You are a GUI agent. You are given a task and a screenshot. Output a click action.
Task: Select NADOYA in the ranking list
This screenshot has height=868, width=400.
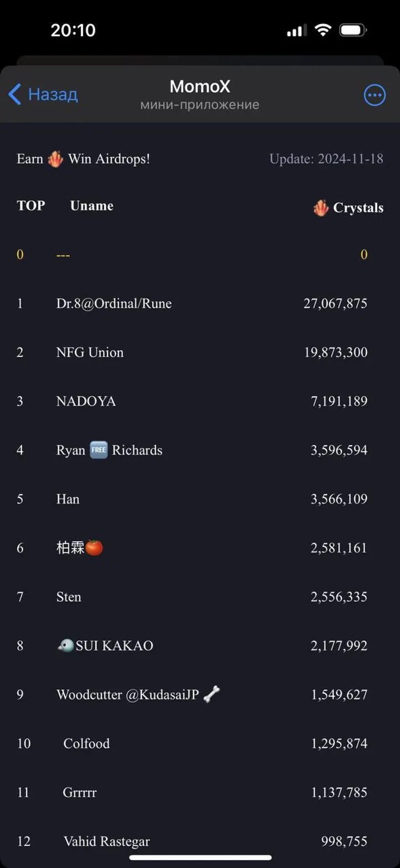click(x=86, y=401)
